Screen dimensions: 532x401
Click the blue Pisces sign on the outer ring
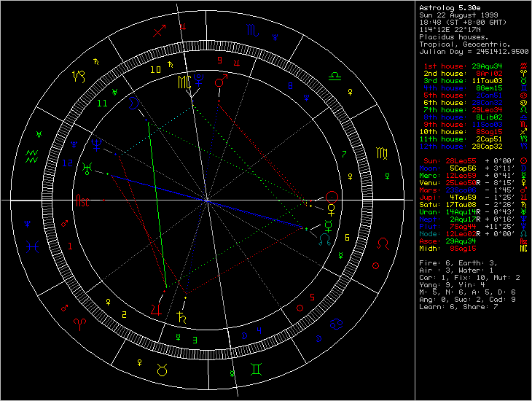pos(32,246)
